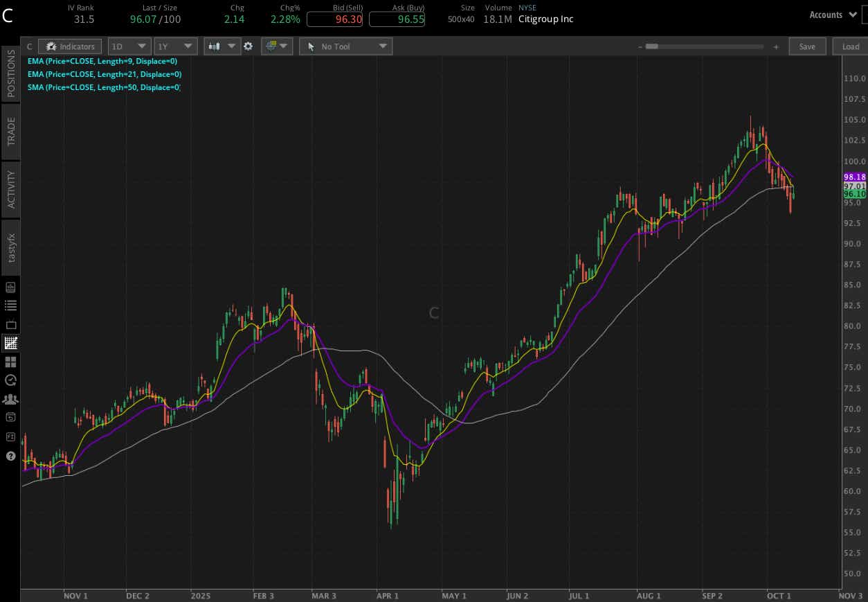Click the Ask (Buy) 96.55 box
868x602 pixels.
point(397,19)
